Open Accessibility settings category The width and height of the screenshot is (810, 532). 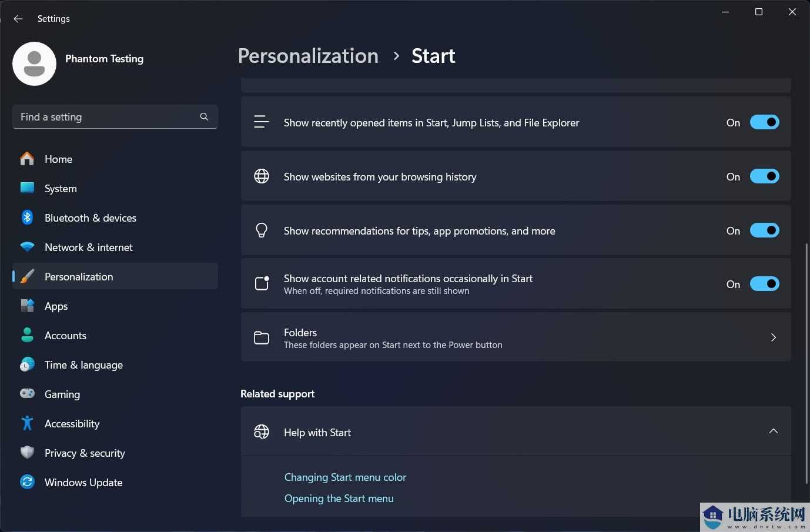[x=115, y=423]
